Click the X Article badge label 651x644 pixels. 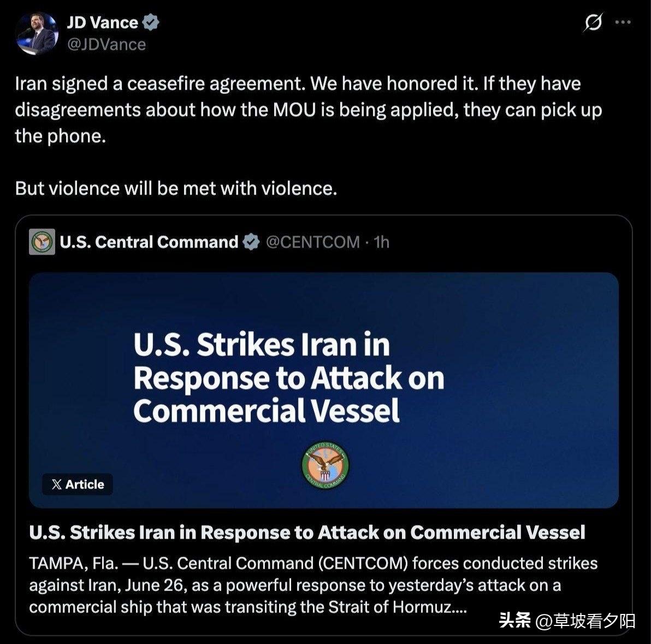point(78,484)
